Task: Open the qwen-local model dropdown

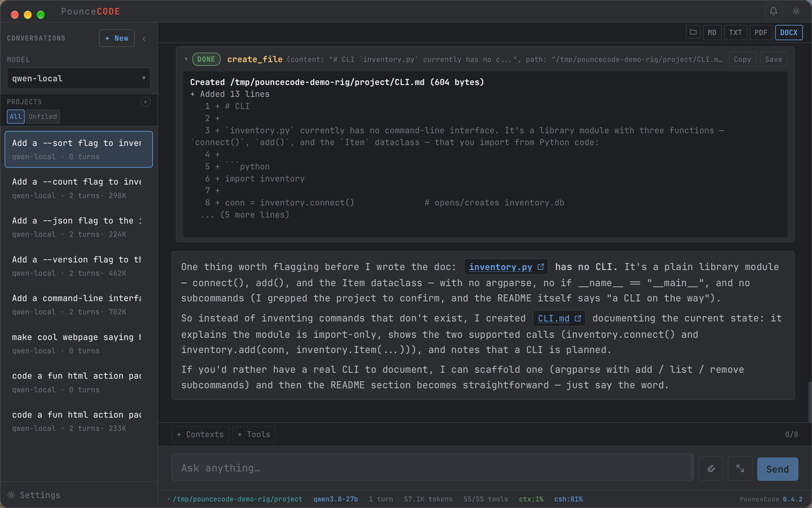Action: (x=79, y=78)
